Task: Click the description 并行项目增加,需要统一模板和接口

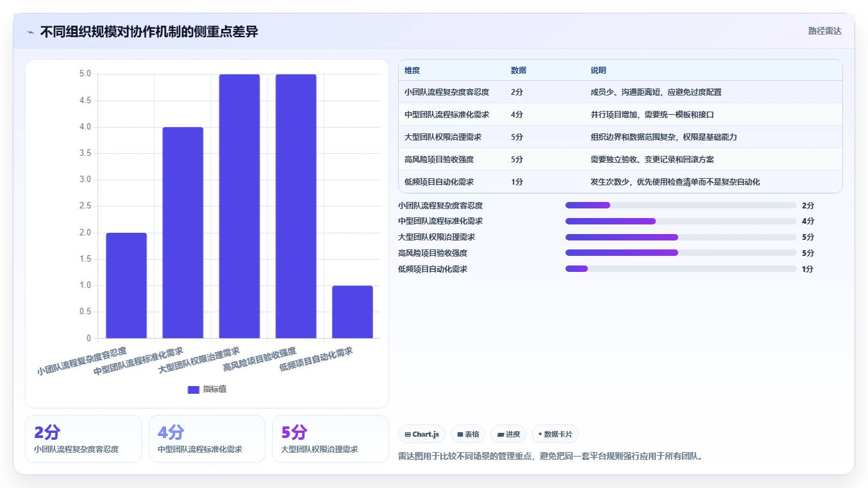Action: click(x=652, y=115)
